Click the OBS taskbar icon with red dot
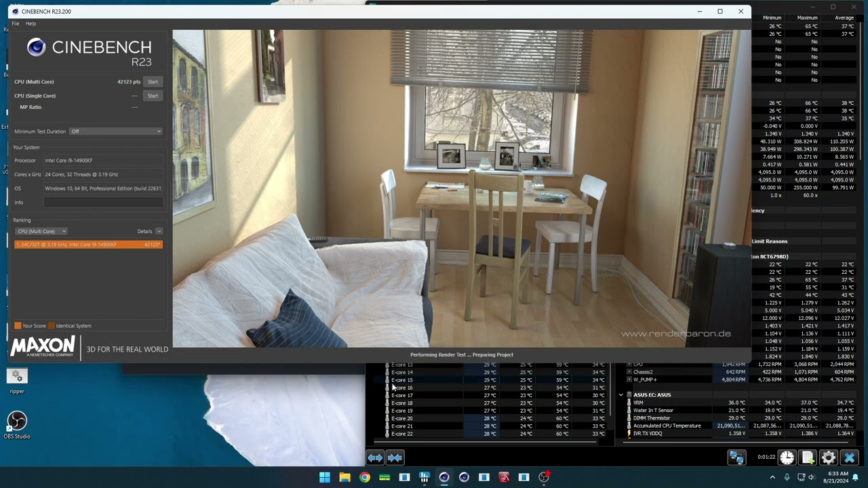The width and height of the screenshot is (868, 488). [x=544, y=477]
